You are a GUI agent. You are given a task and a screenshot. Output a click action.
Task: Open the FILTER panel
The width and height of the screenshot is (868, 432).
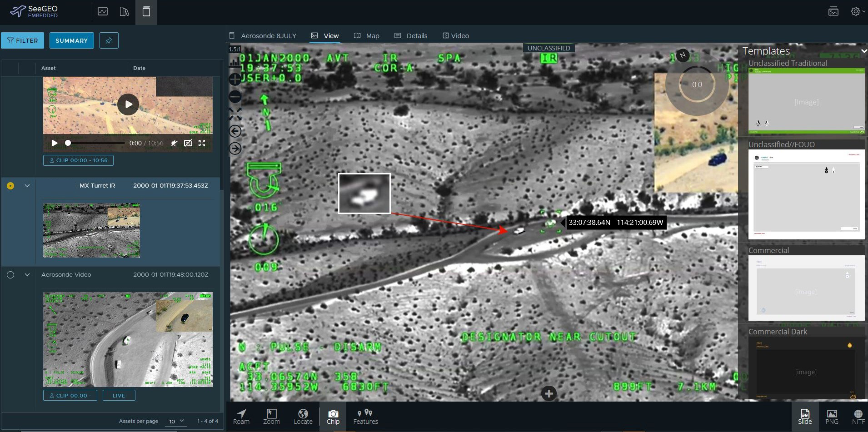[23, 40]
